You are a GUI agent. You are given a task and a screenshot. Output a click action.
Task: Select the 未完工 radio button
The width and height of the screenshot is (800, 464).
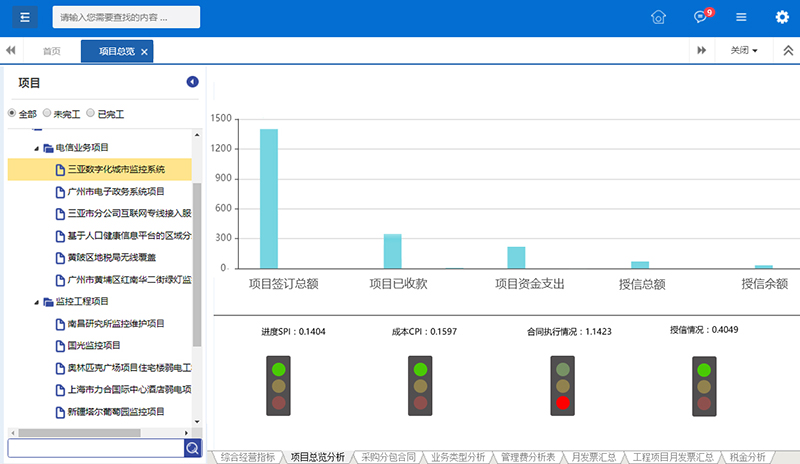pos(47,113)
